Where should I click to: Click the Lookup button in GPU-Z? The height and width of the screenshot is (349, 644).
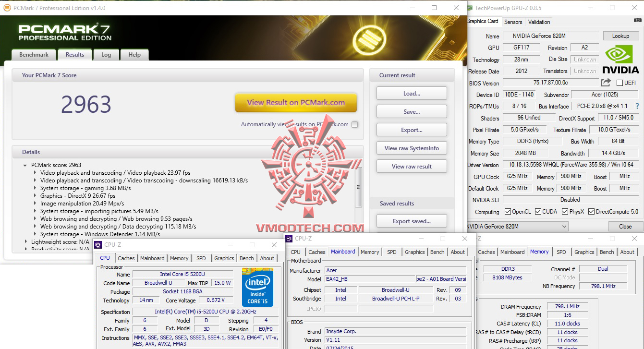(x=620, y=36)
